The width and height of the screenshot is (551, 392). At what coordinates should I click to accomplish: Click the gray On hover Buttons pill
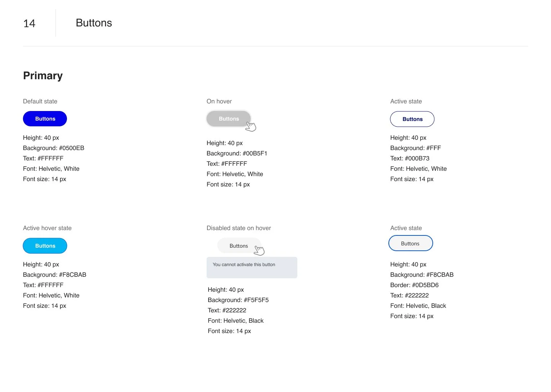(x=228, y=119)
